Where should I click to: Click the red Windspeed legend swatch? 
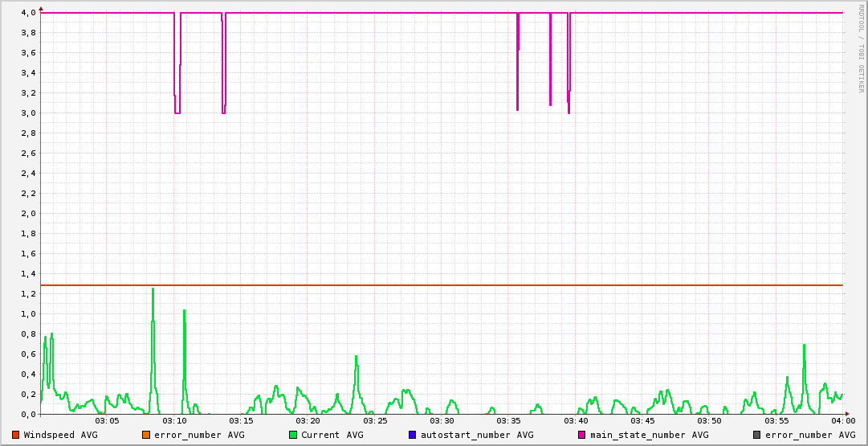(16, 435)
